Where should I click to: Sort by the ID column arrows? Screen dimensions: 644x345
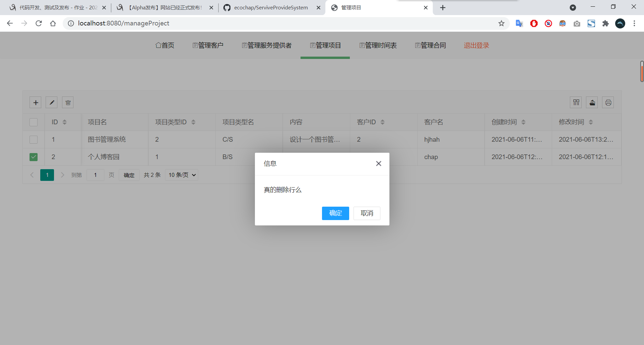pos(65,122)
